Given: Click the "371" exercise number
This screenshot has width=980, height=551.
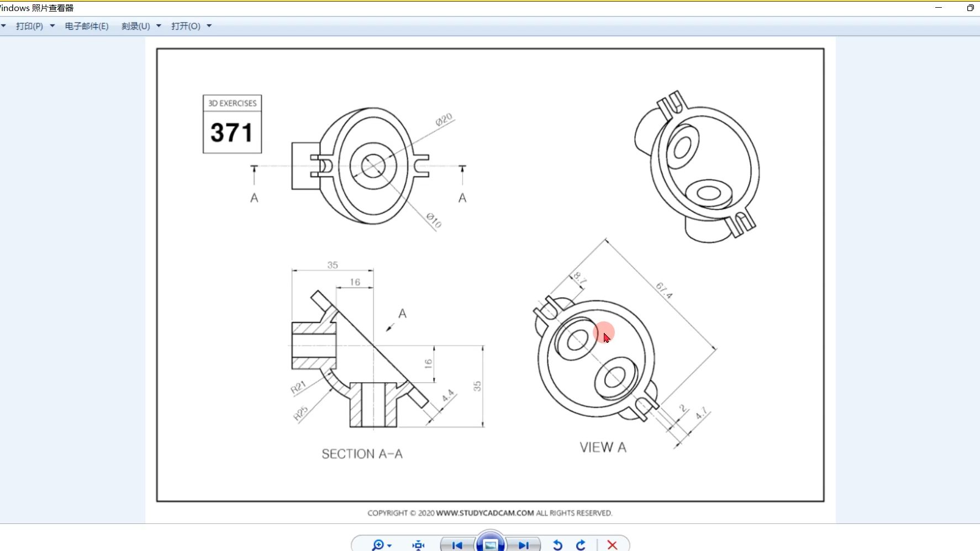Looking at the screenshot, I should (231, 133).
